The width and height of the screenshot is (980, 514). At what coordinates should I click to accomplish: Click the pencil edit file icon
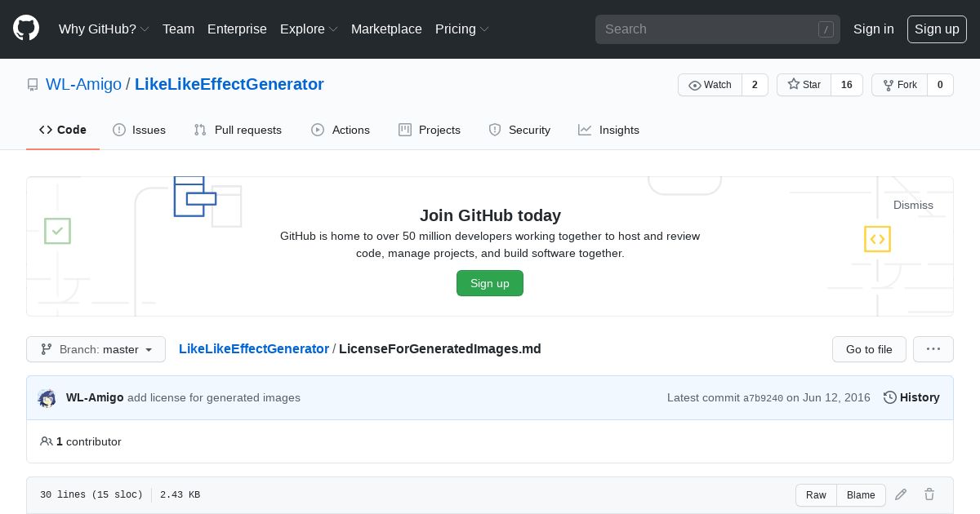tap(901, 494)
